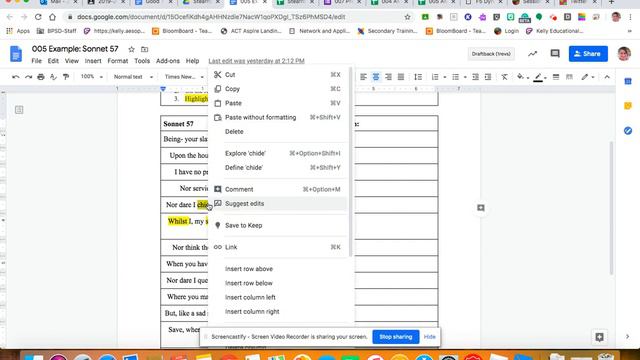Click the Redo icon in toolbar
Screen dimensions: 640x360
pyautogui.click(x=28, y=77)
